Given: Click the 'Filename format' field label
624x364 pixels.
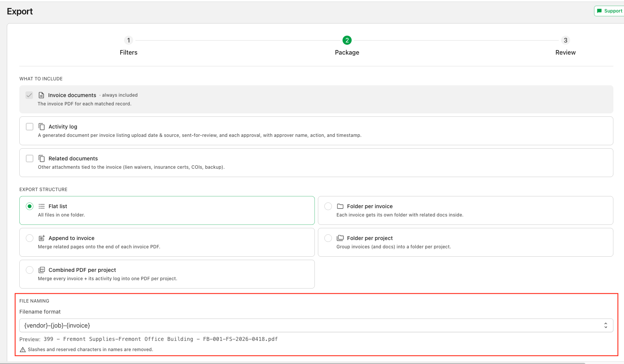Looking at the screenshot, I should [40, 312].
